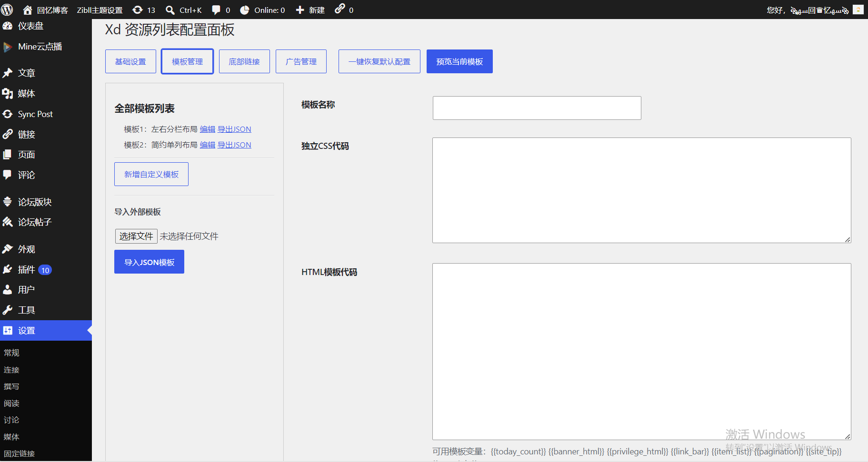Click the updates icon showing 13
The height and width of the screenshot is (462, 868).
[x=137, y=10]
